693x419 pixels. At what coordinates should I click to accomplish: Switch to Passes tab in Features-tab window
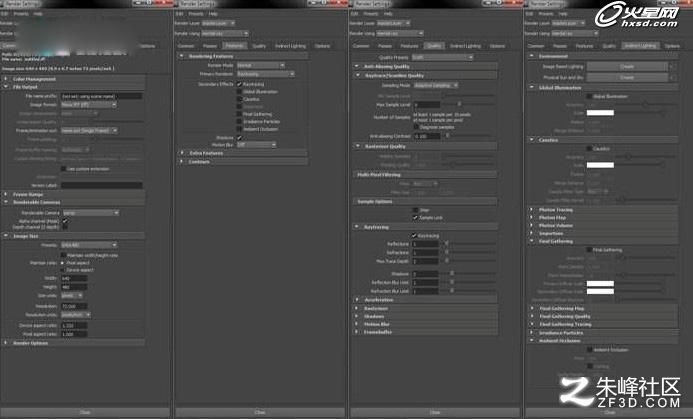pyautogui.click(x=210, y=46)
